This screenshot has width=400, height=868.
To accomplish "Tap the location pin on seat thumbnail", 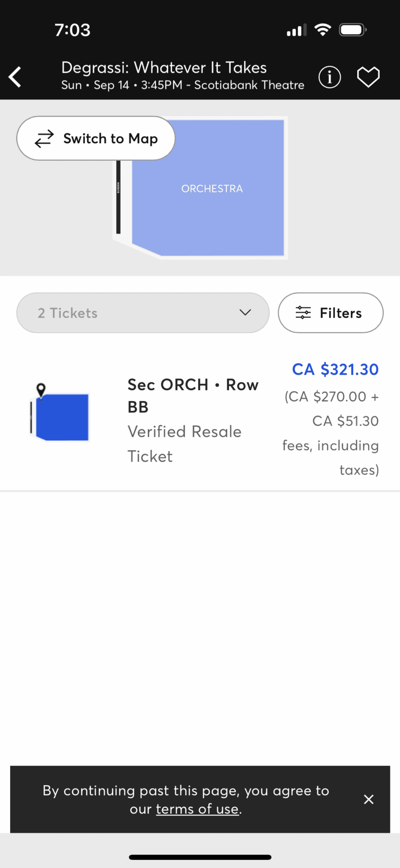I will click(x=41, y=390).
